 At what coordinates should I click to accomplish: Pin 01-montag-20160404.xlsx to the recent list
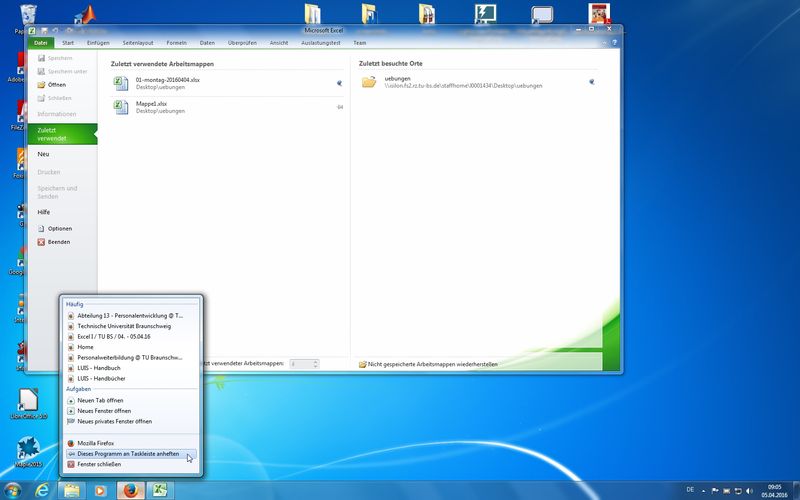[339, 83]
